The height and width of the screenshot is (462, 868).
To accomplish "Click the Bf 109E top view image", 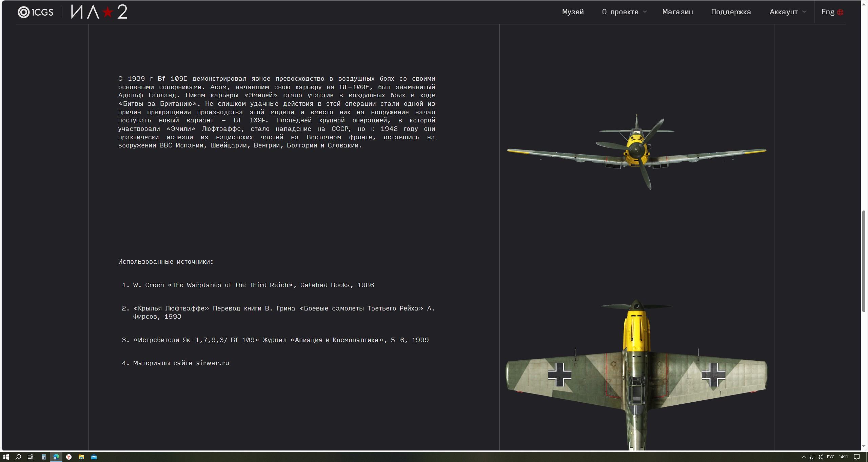I will click(636, 375).
